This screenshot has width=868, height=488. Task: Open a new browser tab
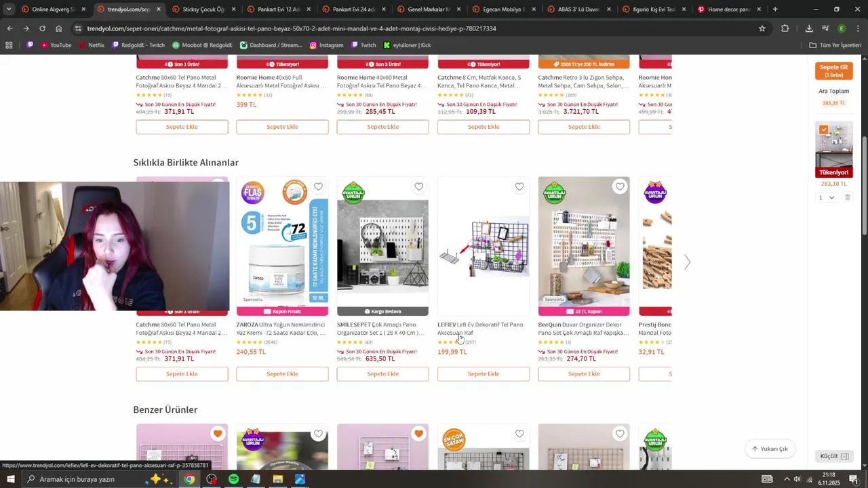click(775, 9)
